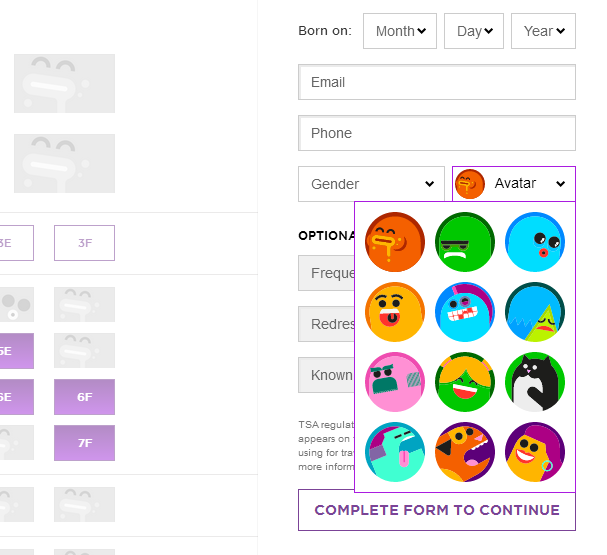Pick the purple-haired woman avatar
Viewport: 607px width, 555px height.
coord(535,452)
